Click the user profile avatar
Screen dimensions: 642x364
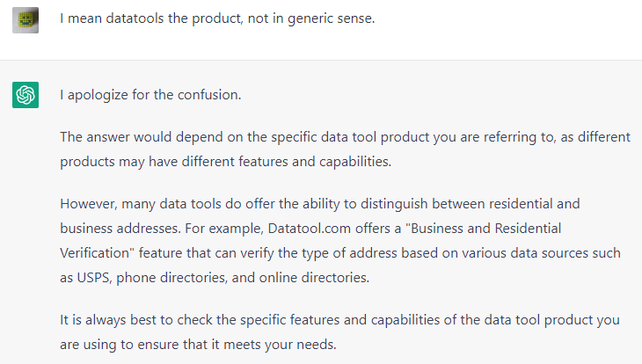[26, 19]
